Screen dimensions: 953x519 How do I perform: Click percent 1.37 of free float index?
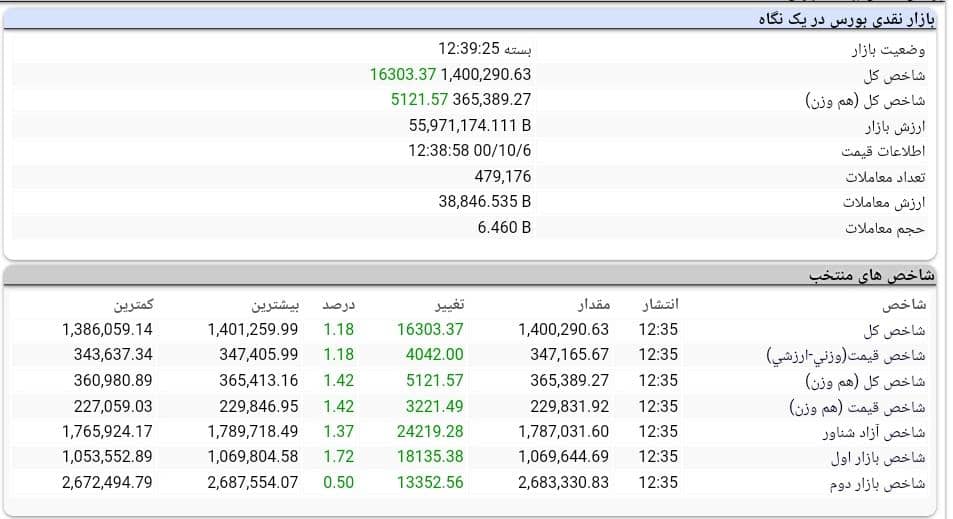339,431
